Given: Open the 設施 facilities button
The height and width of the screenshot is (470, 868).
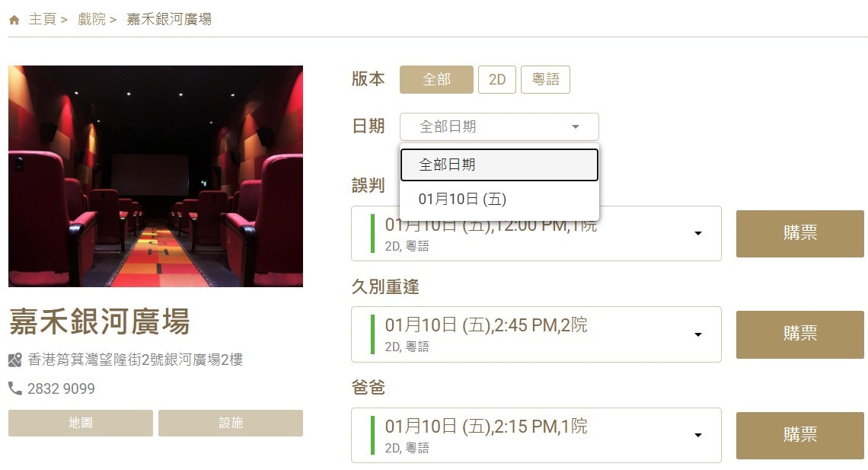Looking at the screenshot, I should [x=230, y=423].
